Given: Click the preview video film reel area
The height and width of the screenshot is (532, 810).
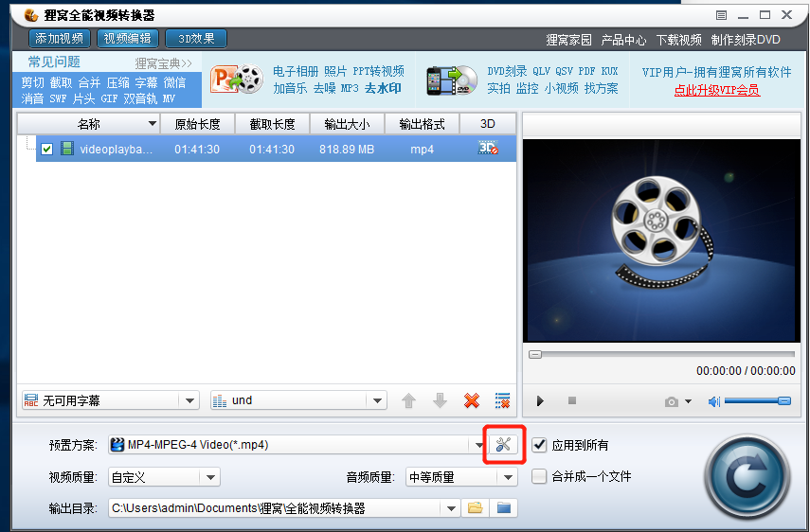Looking at the screenshot, I should click(661, 239).
